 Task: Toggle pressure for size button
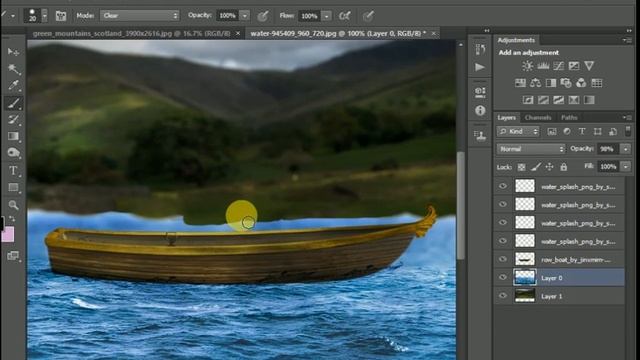click(x=368, y=16)
